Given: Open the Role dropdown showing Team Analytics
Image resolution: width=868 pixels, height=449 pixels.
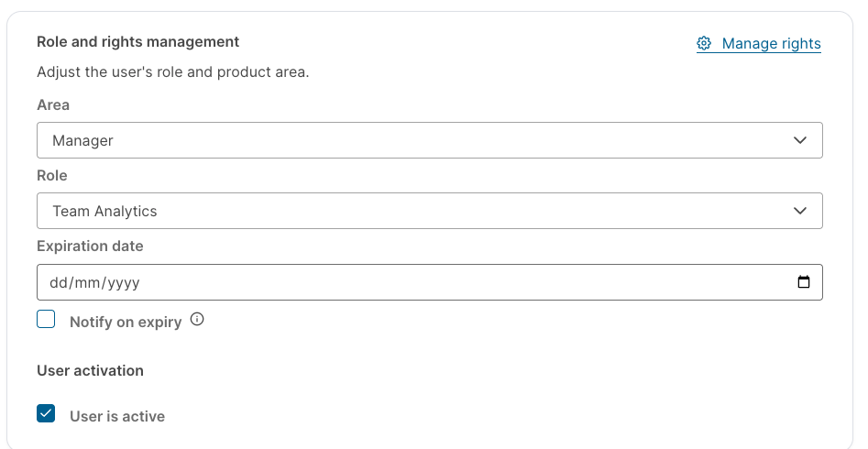Looking at the screenshot, I should (x=430, y=211).
